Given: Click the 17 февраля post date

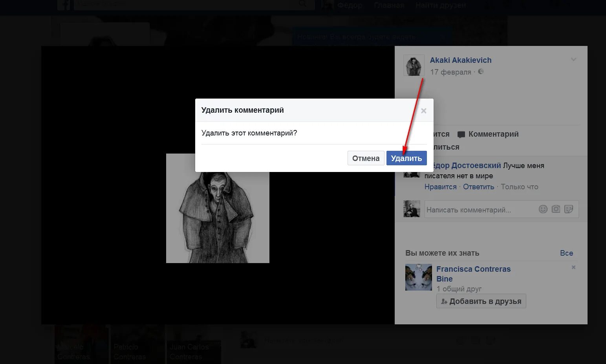Looking at the screenshot, I should pos(450,72).
